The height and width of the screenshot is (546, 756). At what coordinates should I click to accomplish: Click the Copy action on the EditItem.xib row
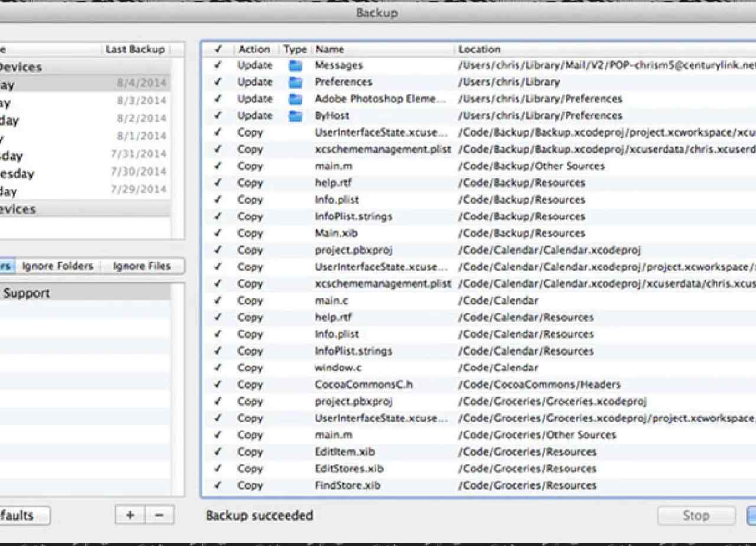250,452
